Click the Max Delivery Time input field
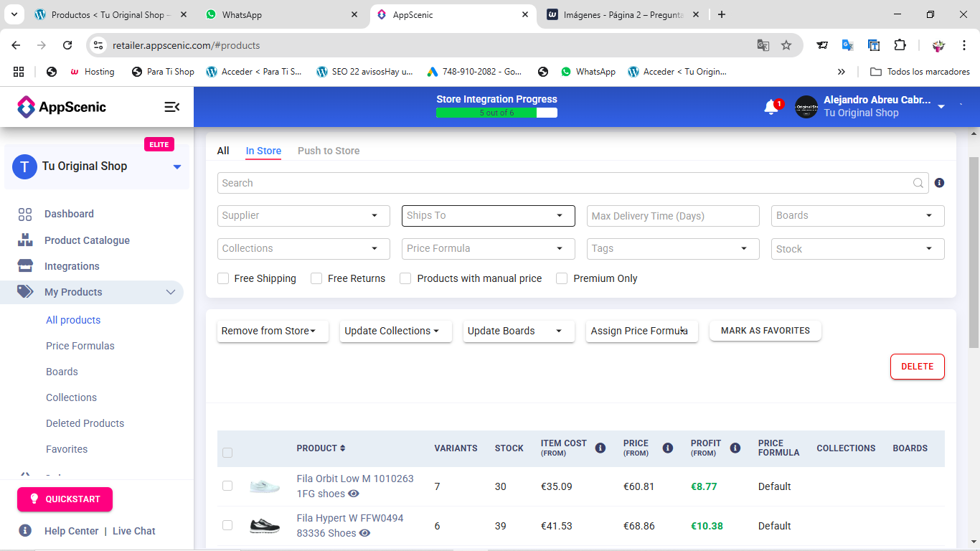This screenshot has width=980, height=551. 673,216
